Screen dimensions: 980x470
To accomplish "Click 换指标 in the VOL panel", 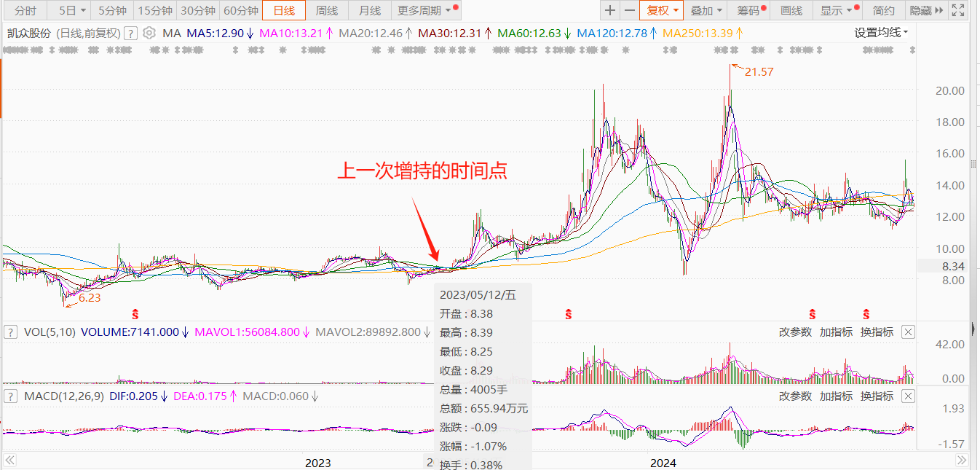I will click(877, 332).
